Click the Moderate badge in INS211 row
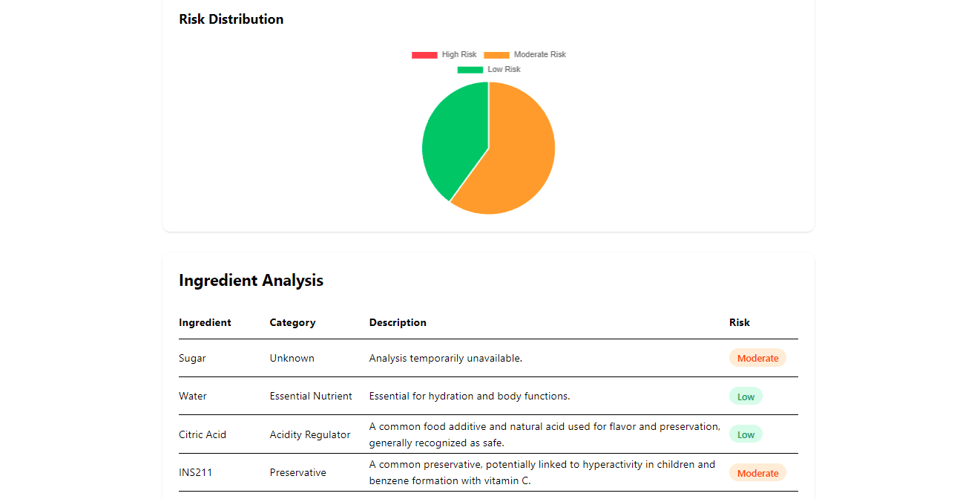 [x=757, y=473]
